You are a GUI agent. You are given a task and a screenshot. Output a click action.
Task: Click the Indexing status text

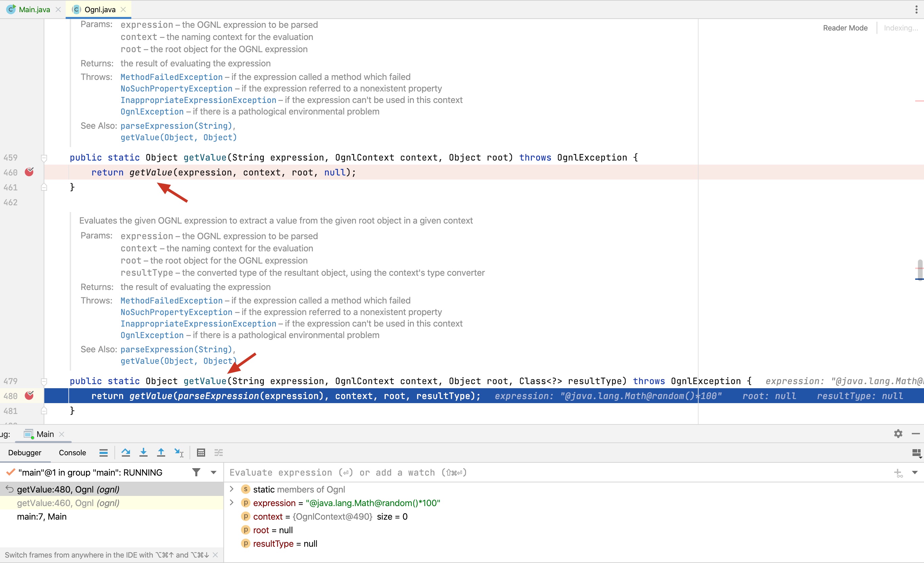point(901,28)
